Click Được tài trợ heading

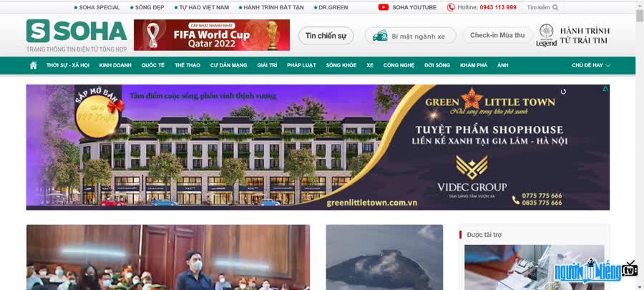coord(484,235)
